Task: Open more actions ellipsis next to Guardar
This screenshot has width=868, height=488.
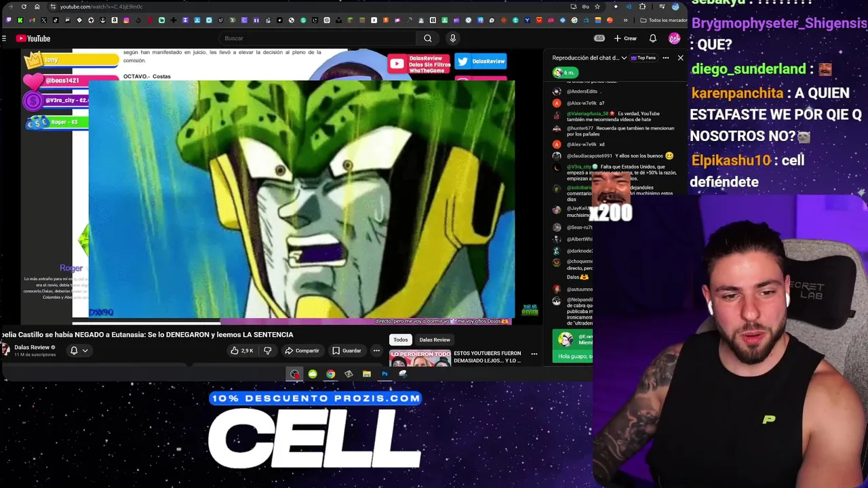Action: [x=376, y=350]
